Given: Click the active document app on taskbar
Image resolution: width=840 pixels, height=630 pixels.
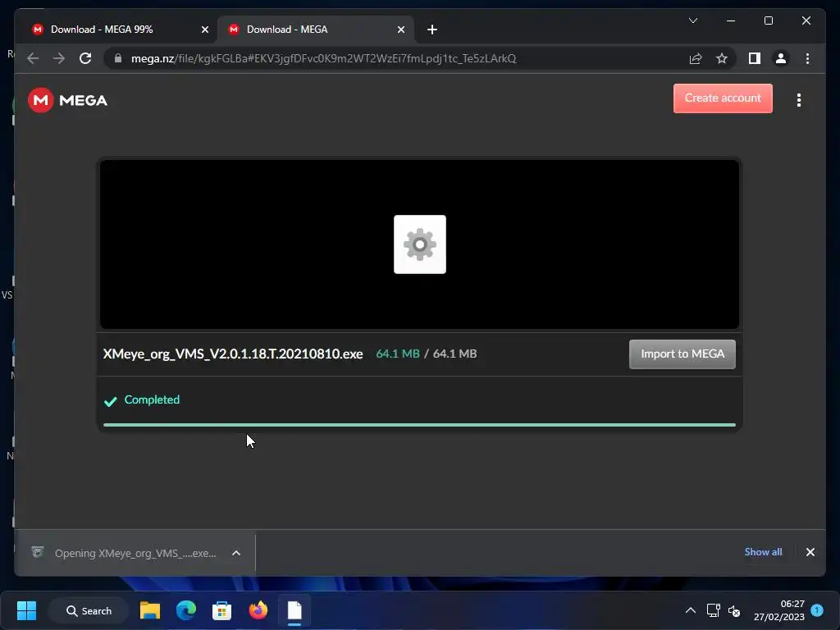Looking at the screenshot, I should pyautogui.click(x=294, y=610).
